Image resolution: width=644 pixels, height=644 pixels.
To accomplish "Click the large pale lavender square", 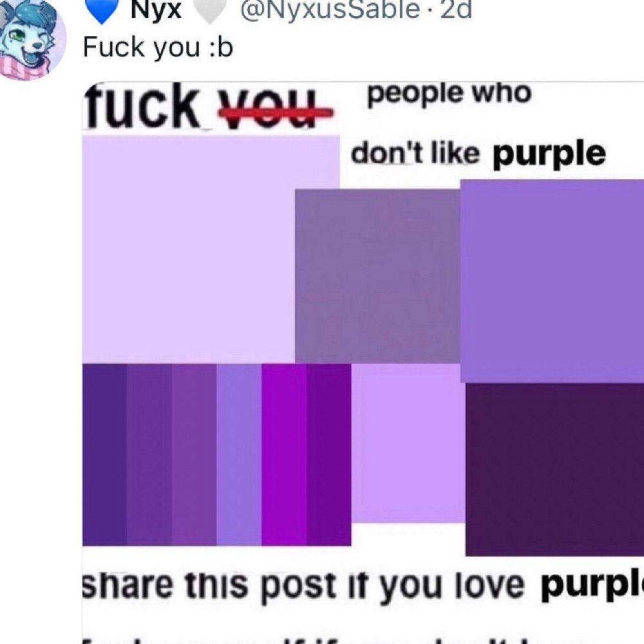I will (188, 250).
